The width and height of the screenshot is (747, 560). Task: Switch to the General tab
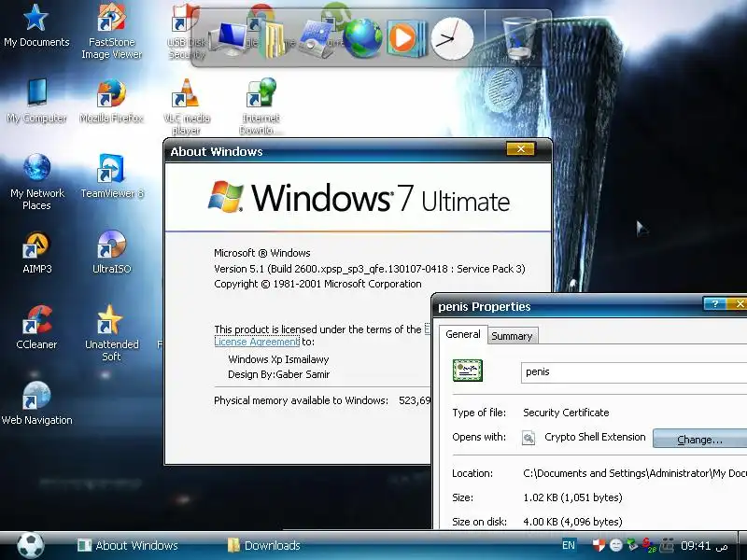[x=462, y=334]
